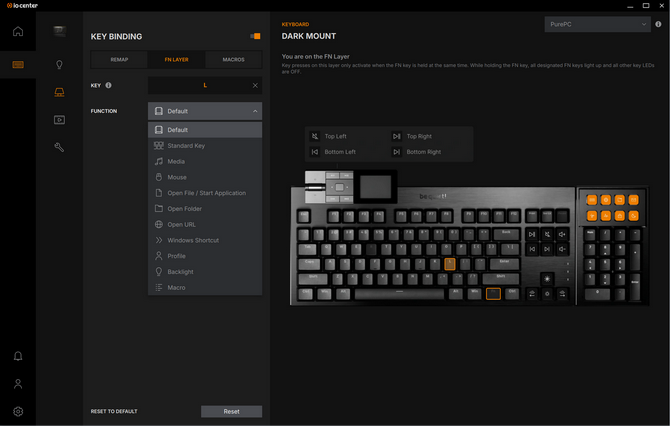
Task: Choose Open URL function option
Action: [205, 224]
